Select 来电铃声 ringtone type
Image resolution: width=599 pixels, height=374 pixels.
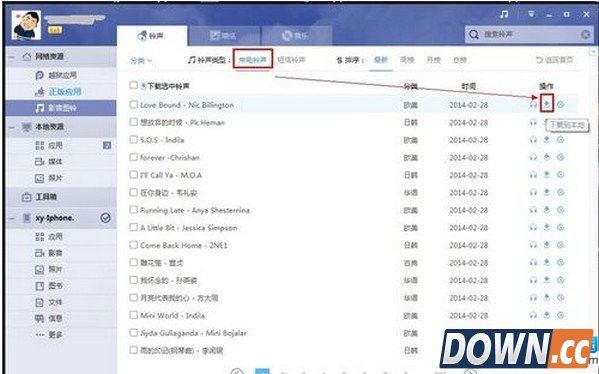pyautogui.click(x=253, y=60)
